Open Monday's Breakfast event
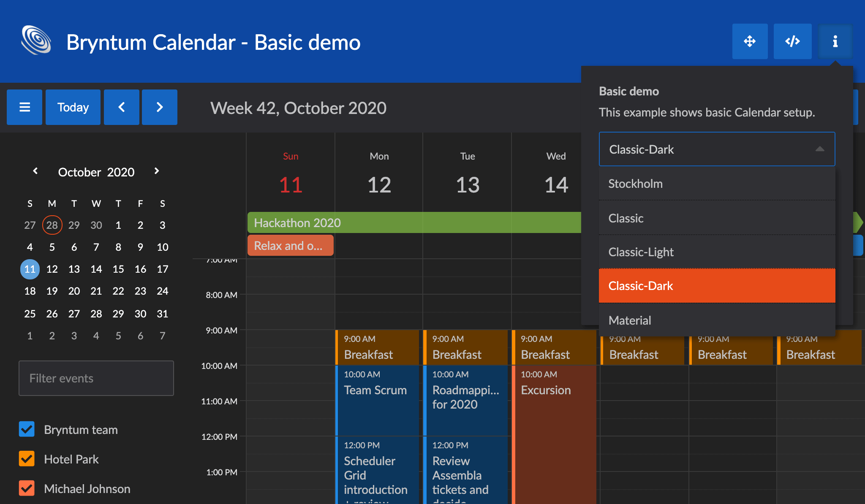This screenshot has width=865, height=504. [378, 347]
